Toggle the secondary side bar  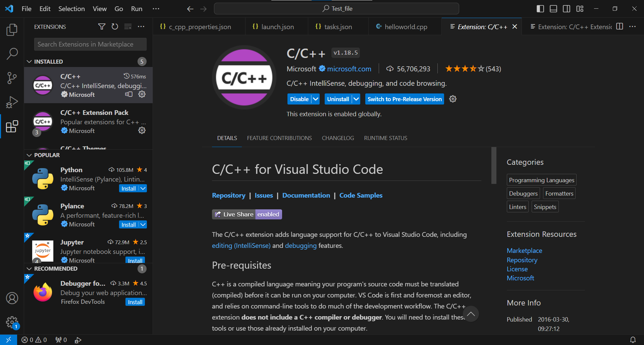point(567,9)
